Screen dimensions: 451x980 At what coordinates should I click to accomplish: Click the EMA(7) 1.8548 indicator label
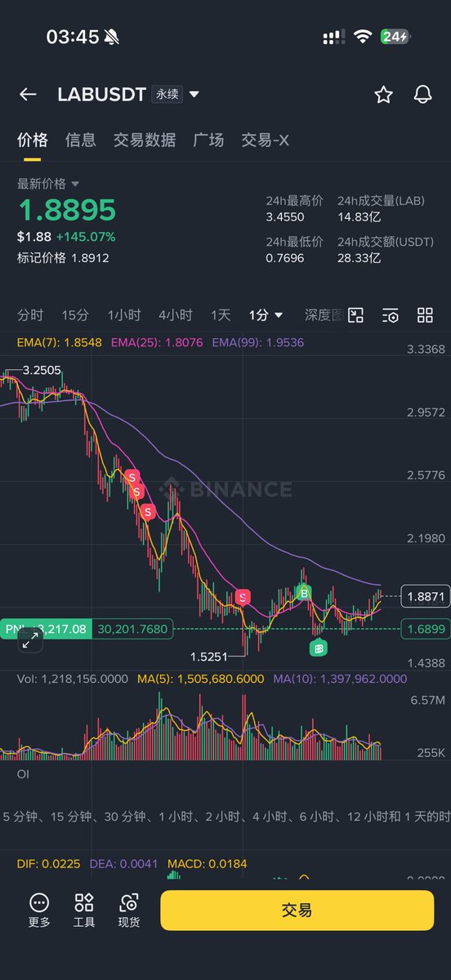coord(59,342)
